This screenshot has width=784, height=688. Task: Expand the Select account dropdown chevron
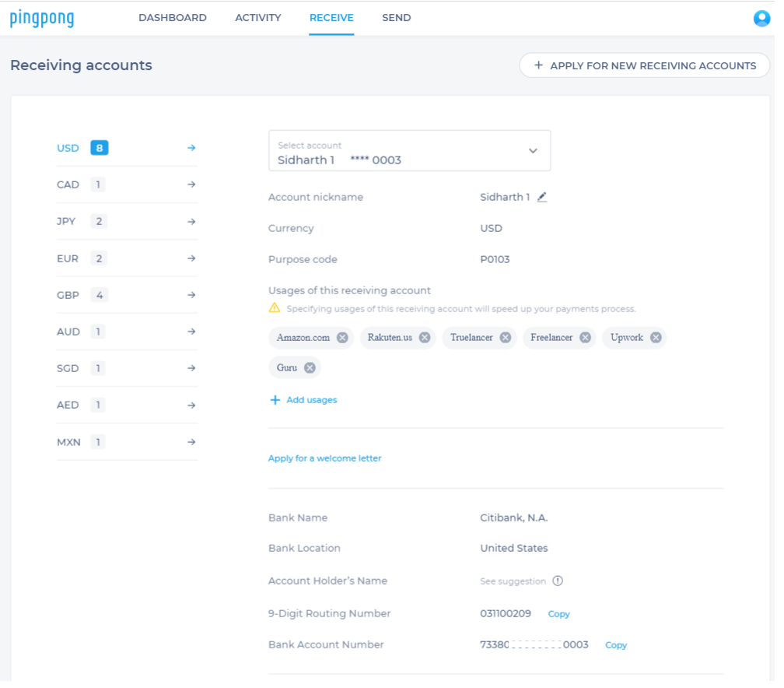[533, 151]
